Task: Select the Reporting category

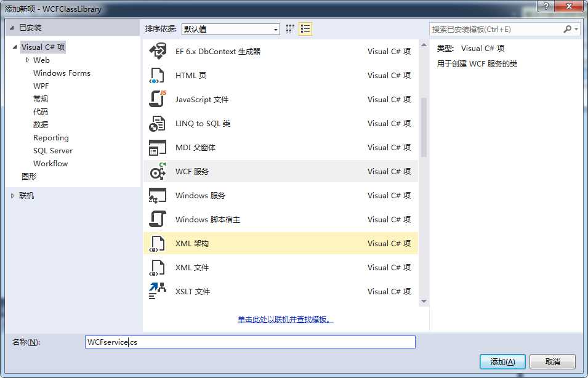Action: click(x=51, y=138)
